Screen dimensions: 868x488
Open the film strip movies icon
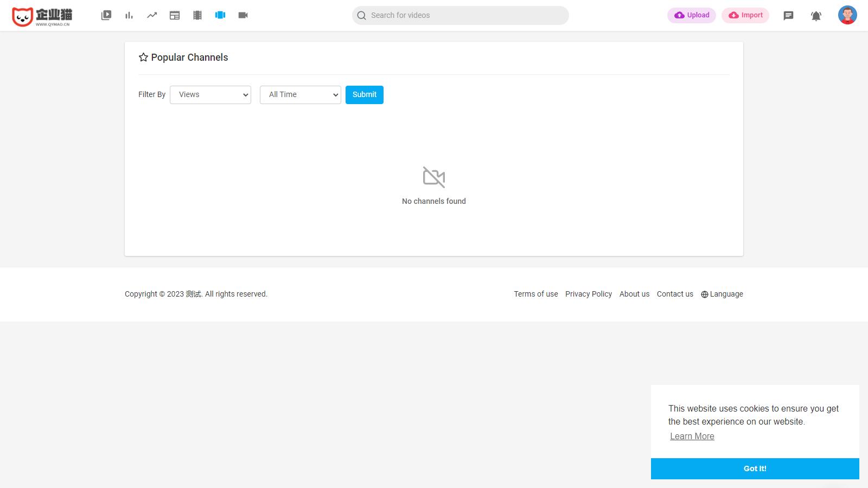click(197, 15)
